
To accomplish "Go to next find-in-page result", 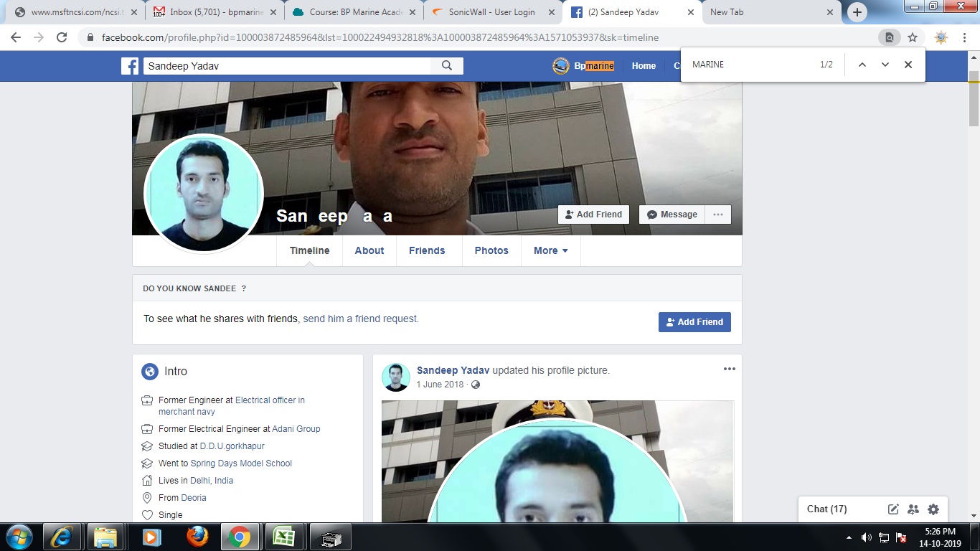I will click(x=885, y=65).
